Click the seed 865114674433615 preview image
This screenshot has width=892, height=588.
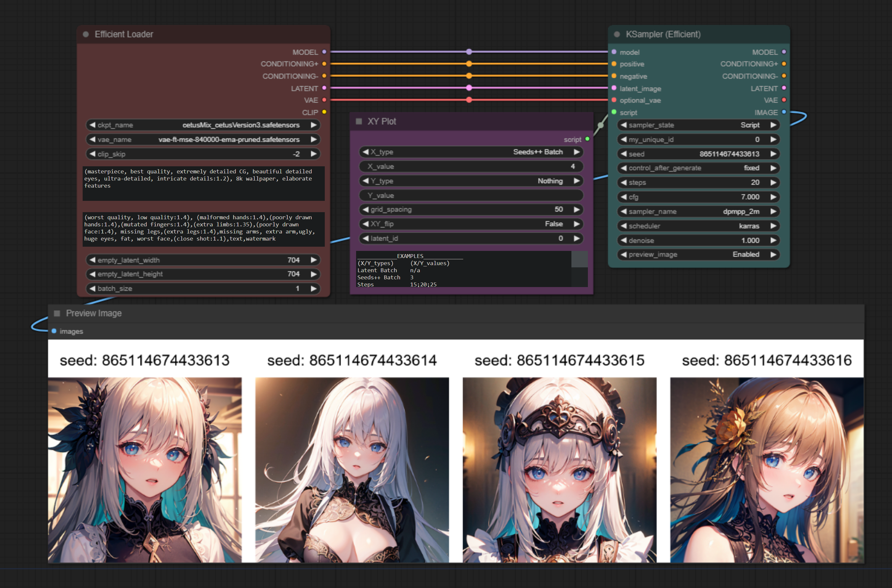click(559, 469)
